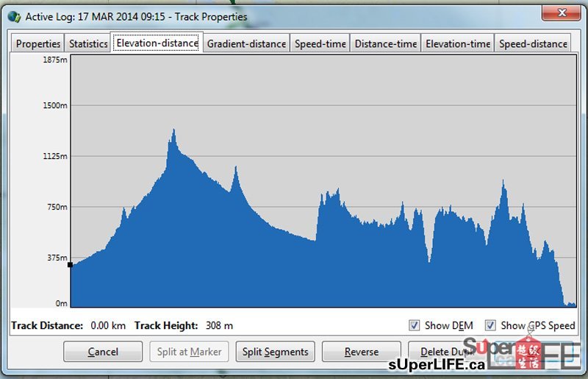Toggle the Show GPS Speed checkbox
Viewport: 588px width, 379px height.
(x=490, y=325)
